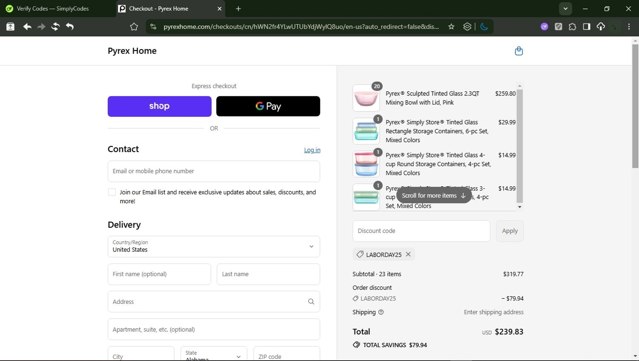
Task: Click the Express checkout label
Action: click(x=214, y=86)
